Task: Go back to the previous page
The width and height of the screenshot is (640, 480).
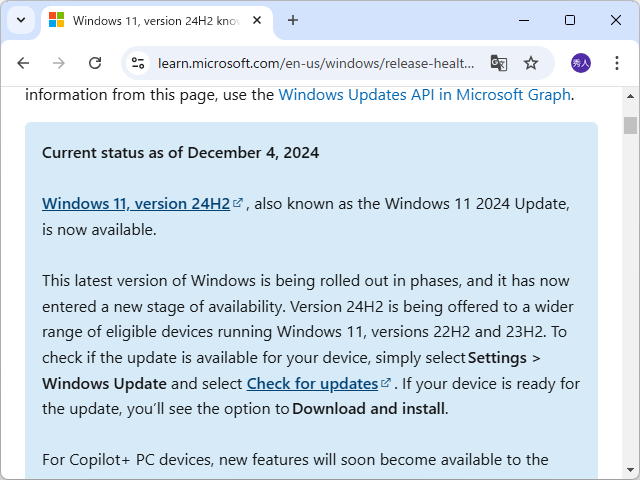Action: click(x=24, y=63)
